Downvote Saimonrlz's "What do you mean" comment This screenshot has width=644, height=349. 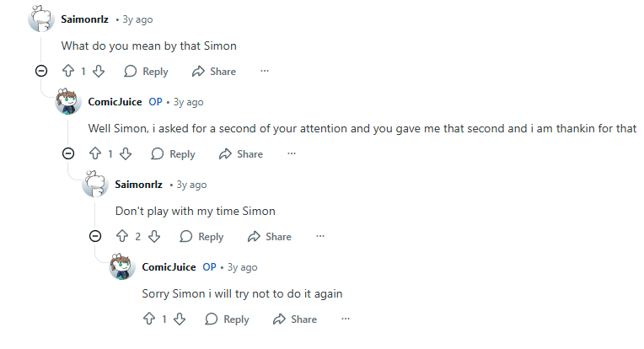point(98,72)
